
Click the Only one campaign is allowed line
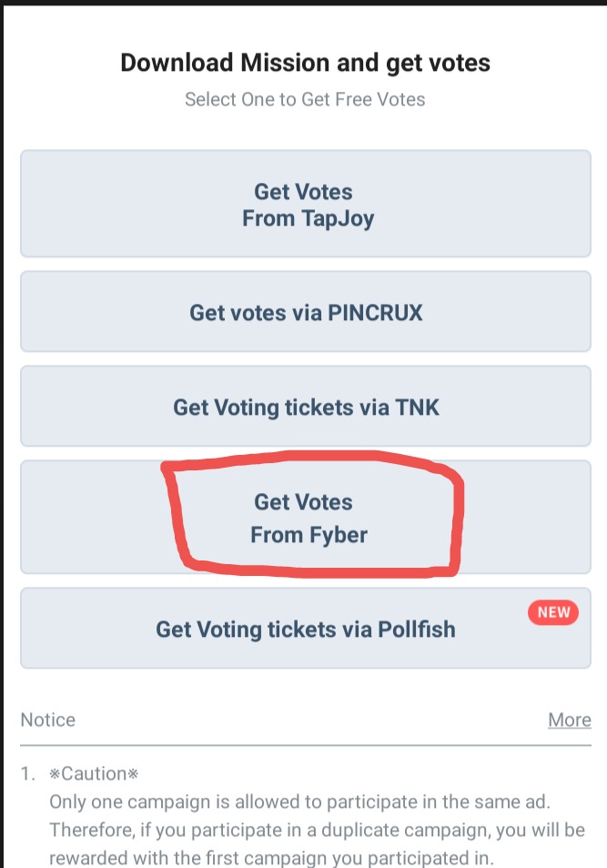click(302, 802)
